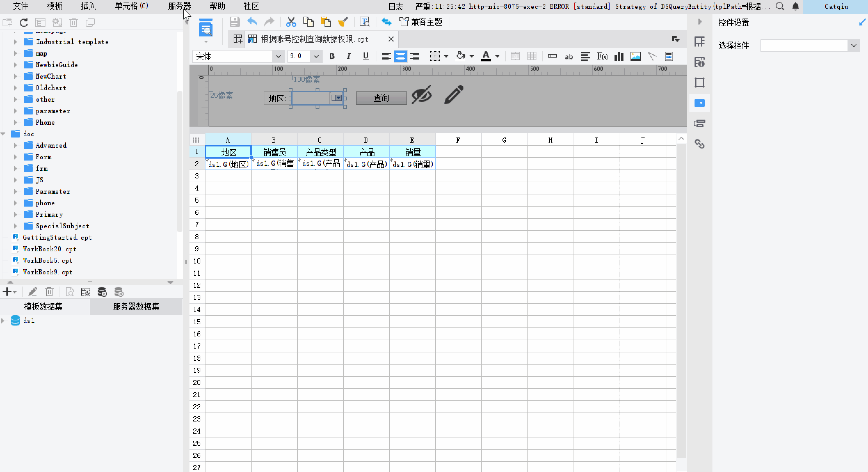
Task: Open the formula Fx insert icon
Action: click(x=602, y=56)
